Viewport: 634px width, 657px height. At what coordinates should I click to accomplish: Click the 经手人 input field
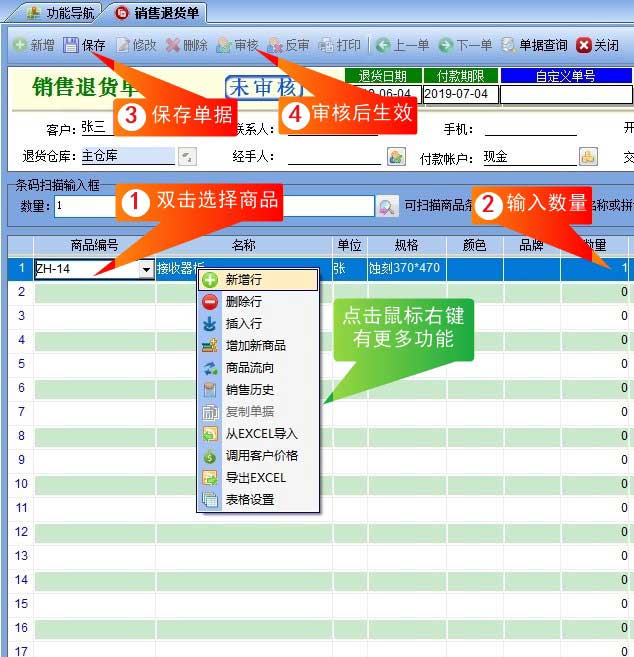click(334, 157)
